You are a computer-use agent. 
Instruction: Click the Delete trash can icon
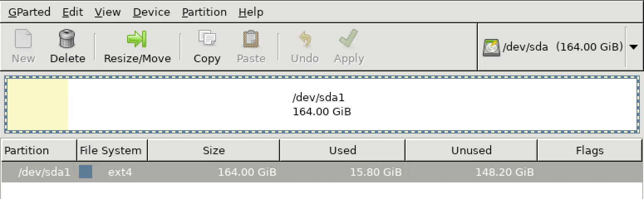[67, 39]
